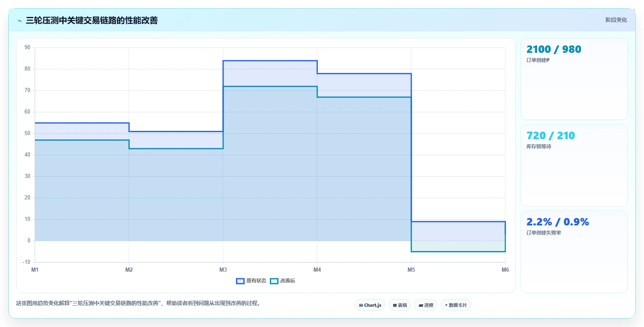Image resolution: width=644 pixels, height=327 pixels.
Task: Select the 表格 tag chip
Action: 400,305
